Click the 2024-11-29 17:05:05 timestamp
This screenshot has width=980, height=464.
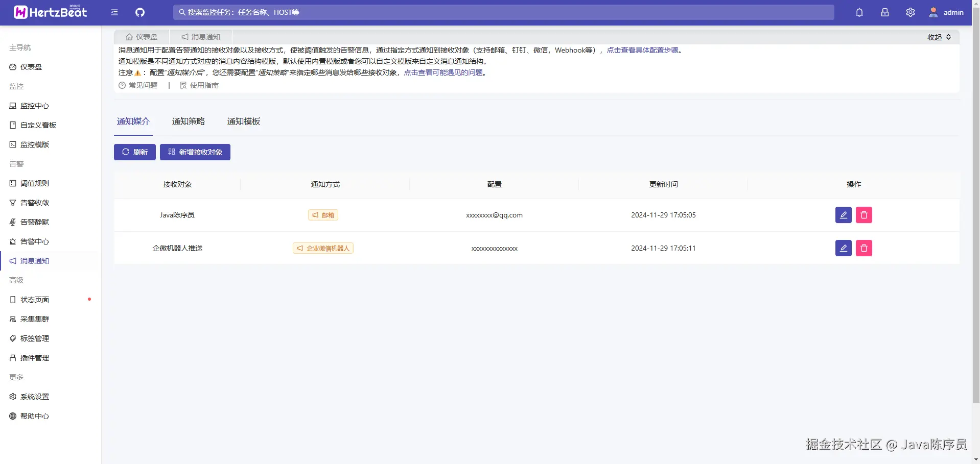pyautogui.click(x=663, y=215)
